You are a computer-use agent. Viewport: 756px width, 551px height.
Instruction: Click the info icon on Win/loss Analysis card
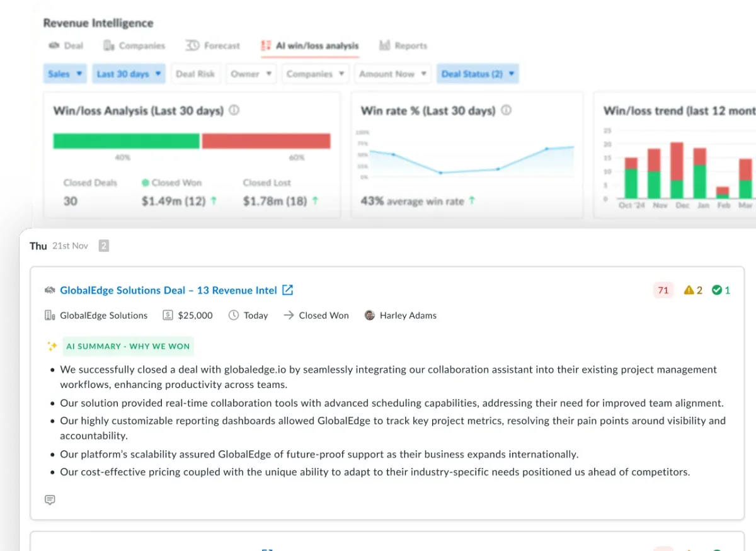tap(233, 110)
